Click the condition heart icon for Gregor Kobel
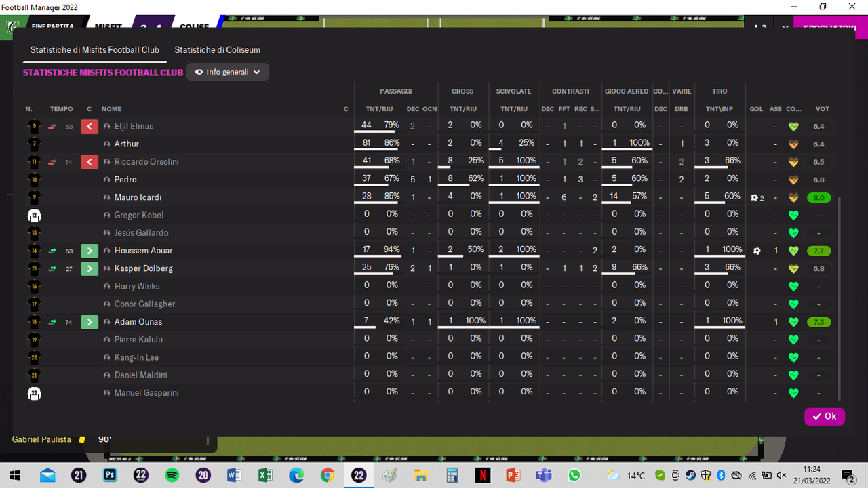Image resolution: width=868 pixels, height=488 pixels. tap(793, 216)
